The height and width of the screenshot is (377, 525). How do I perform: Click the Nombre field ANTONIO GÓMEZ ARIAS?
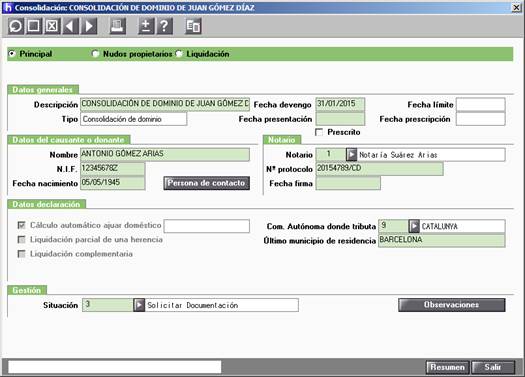click(x=165, y=155)
